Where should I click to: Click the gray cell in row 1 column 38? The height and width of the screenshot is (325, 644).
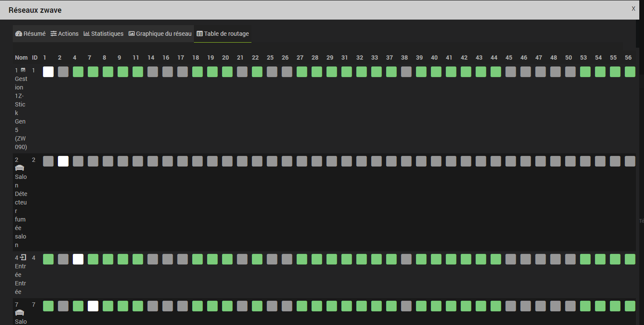pos(406,72)
